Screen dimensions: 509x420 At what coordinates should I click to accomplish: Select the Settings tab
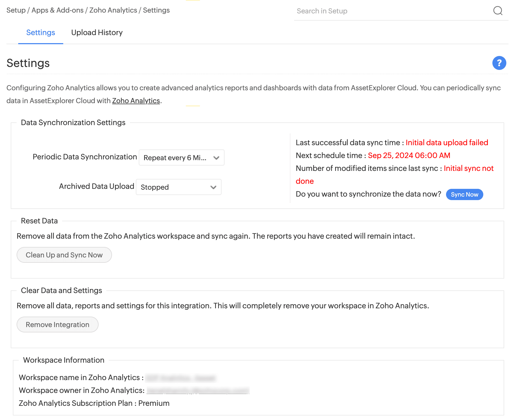40,32
